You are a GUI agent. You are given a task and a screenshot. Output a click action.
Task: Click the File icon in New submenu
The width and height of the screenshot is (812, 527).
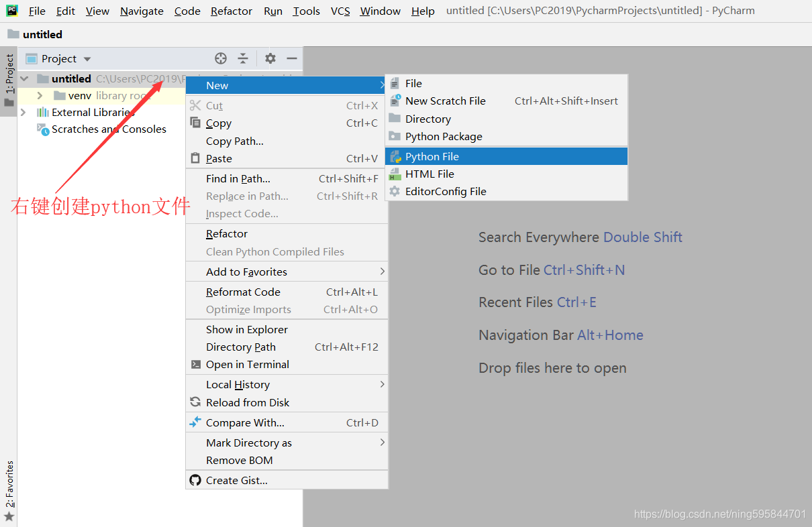(395, 83)
